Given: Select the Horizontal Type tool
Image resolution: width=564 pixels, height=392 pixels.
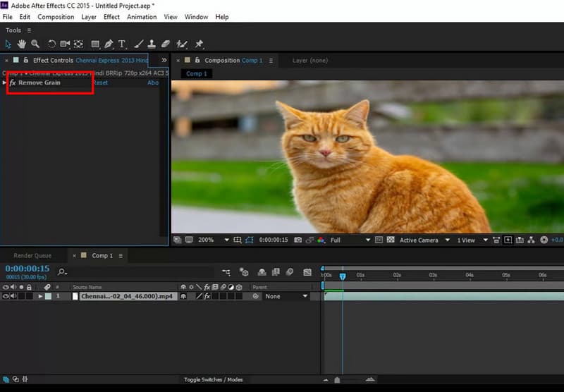Looking at the screenshot, I should pyautogui.click(x=122, y=44).
